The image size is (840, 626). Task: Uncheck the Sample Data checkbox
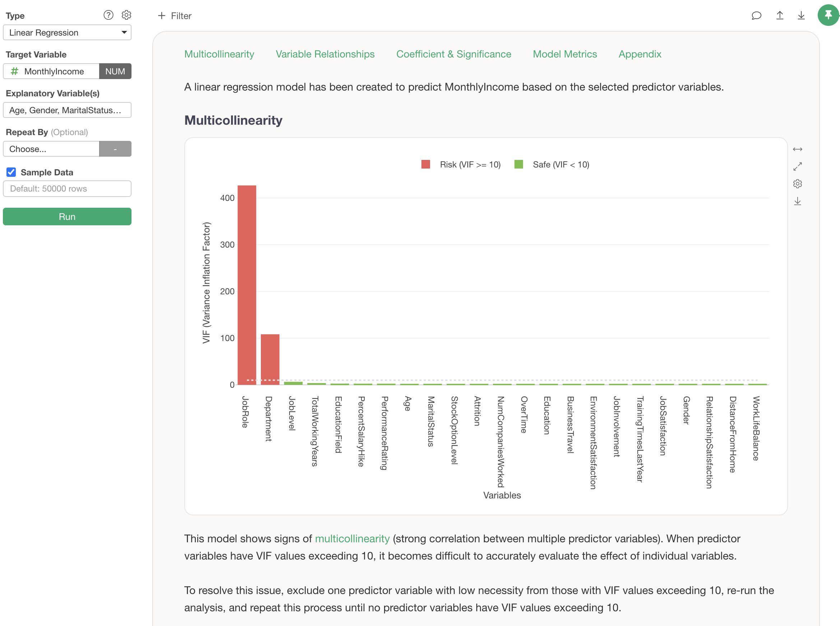pos(11,172)
